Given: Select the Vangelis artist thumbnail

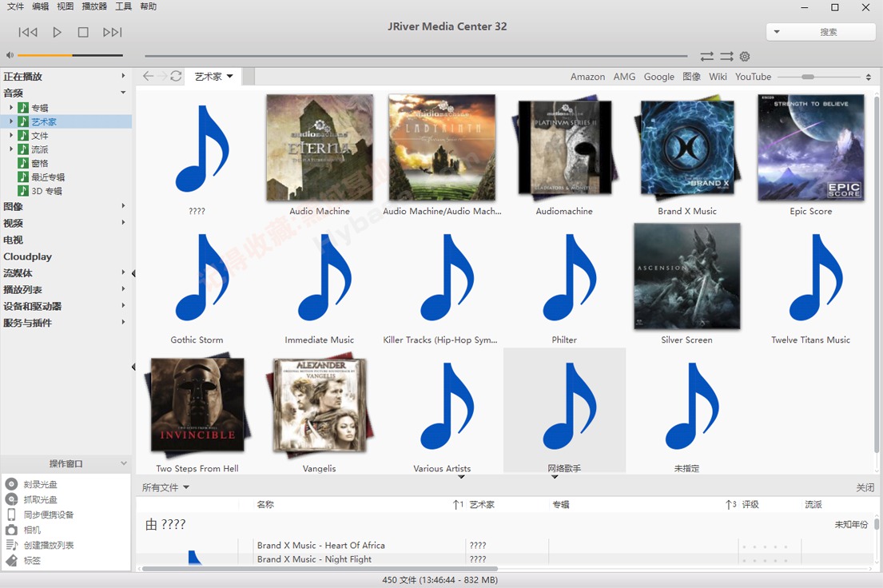Looking at the screenshot, I should click(320, 405).
